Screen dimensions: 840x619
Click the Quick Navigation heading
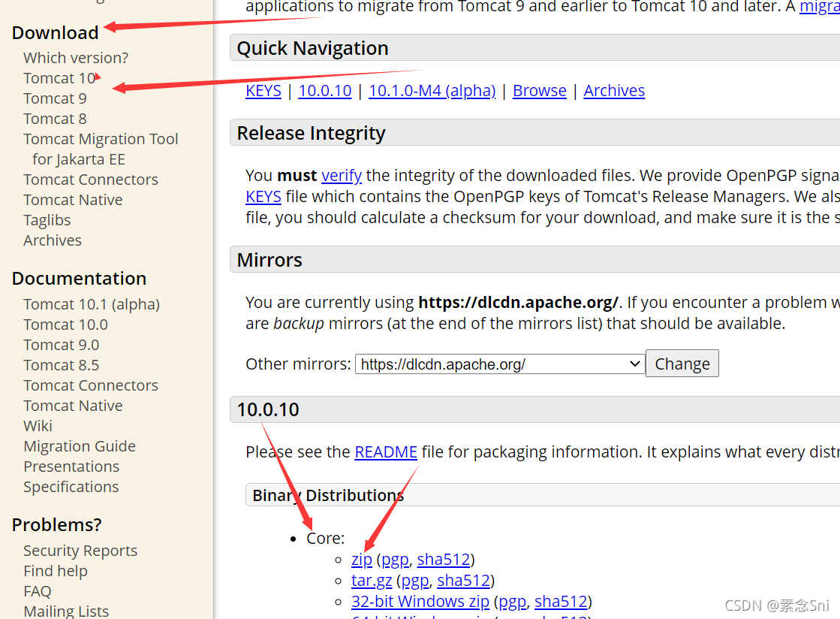[312, 48]
